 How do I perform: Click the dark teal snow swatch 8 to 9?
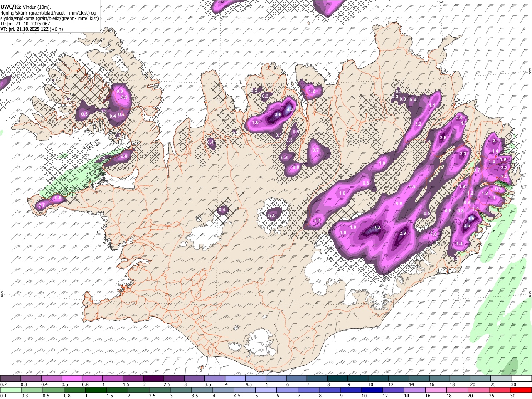pos(337,379)
